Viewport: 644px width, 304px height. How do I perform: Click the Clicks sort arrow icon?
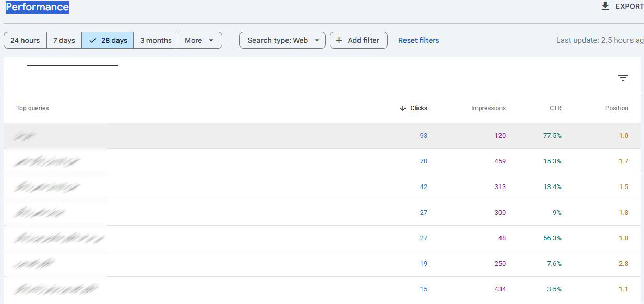coord(402,108)
